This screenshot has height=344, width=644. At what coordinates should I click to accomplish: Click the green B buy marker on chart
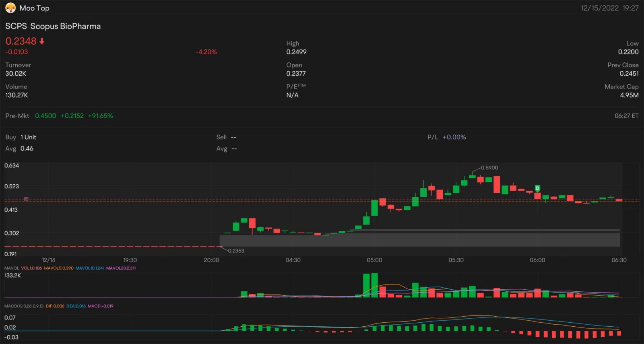(537, 188)
